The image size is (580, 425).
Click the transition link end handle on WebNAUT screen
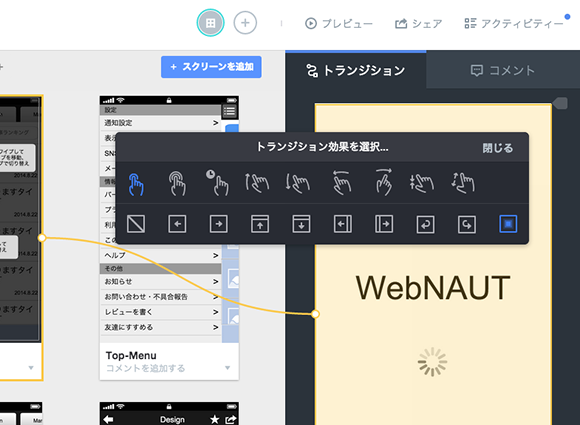click(x=315, y=314)
